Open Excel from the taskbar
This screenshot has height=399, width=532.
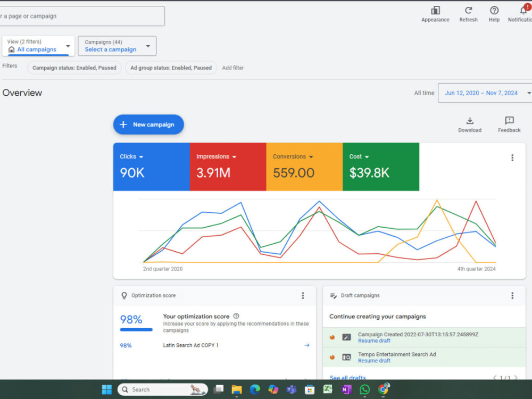click(x=327, y=389)
